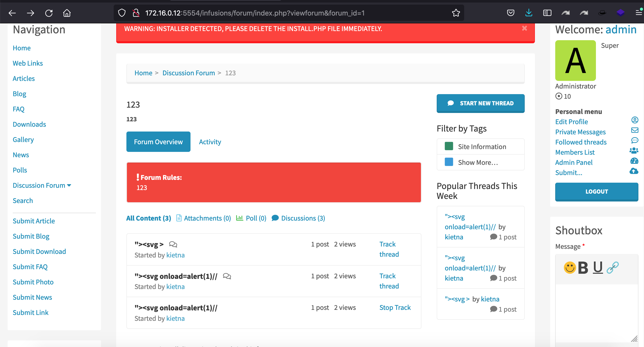Apply underline formatting in the Shoutbox editor
Viewport: 644px width, 347px height.
click(597, 267)
